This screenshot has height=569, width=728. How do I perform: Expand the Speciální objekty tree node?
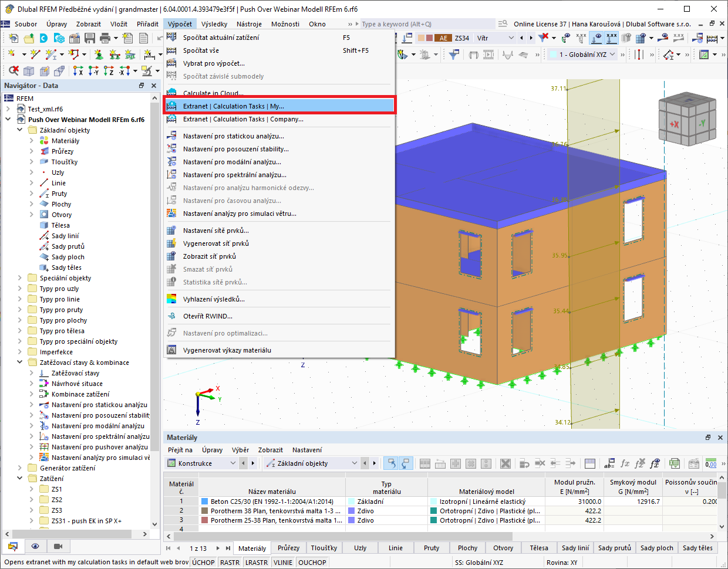(19, 278)
